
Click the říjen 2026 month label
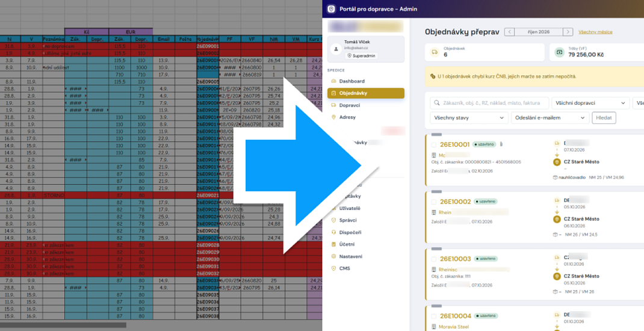click(539, 32)
